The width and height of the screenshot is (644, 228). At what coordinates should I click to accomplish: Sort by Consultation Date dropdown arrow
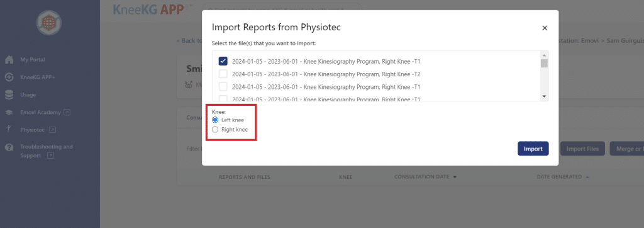(455, 177)
